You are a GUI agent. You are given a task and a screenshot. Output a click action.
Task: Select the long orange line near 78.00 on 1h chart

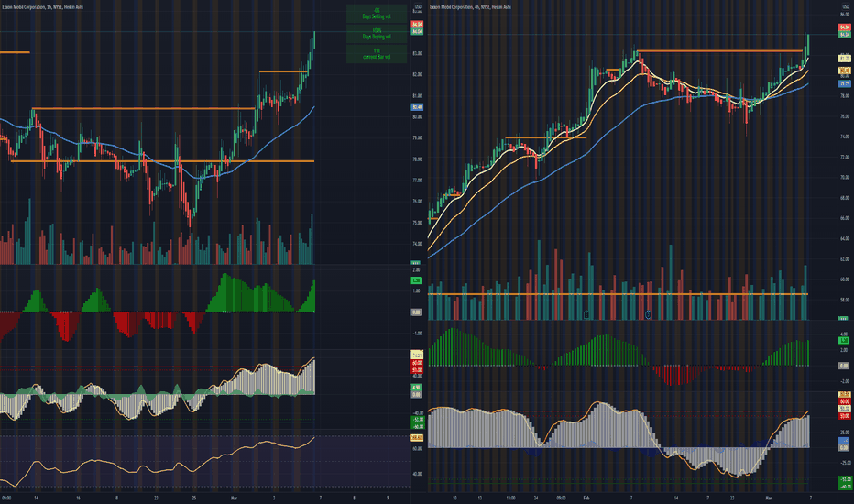(x=162, y=161)
